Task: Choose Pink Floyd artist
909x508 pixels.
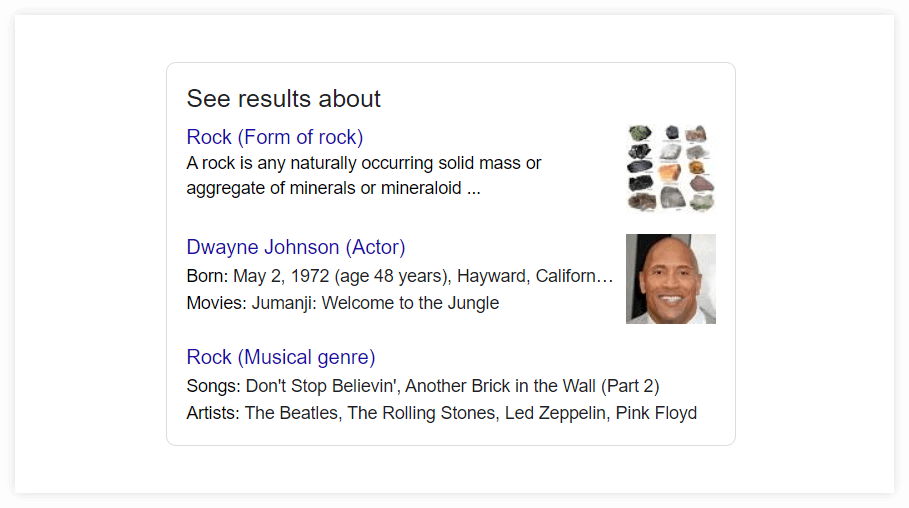Action: pyautogui.click(x=656, y=413)
